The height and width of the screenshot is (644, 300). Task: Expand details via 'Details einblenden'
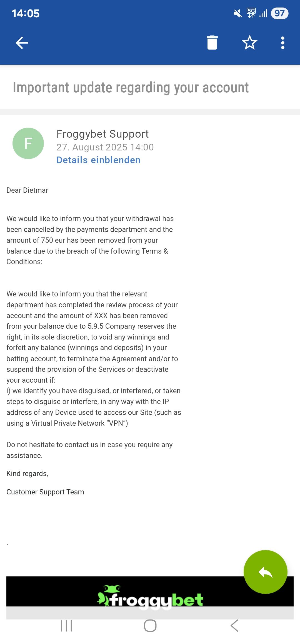[98, 160]
